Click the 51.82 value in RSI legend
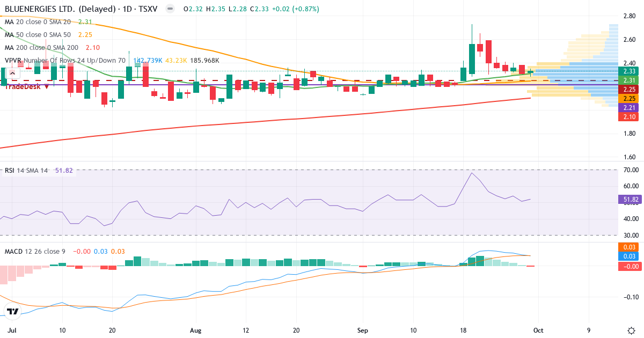Screen dimensions: 644x338 pos(64,171)
